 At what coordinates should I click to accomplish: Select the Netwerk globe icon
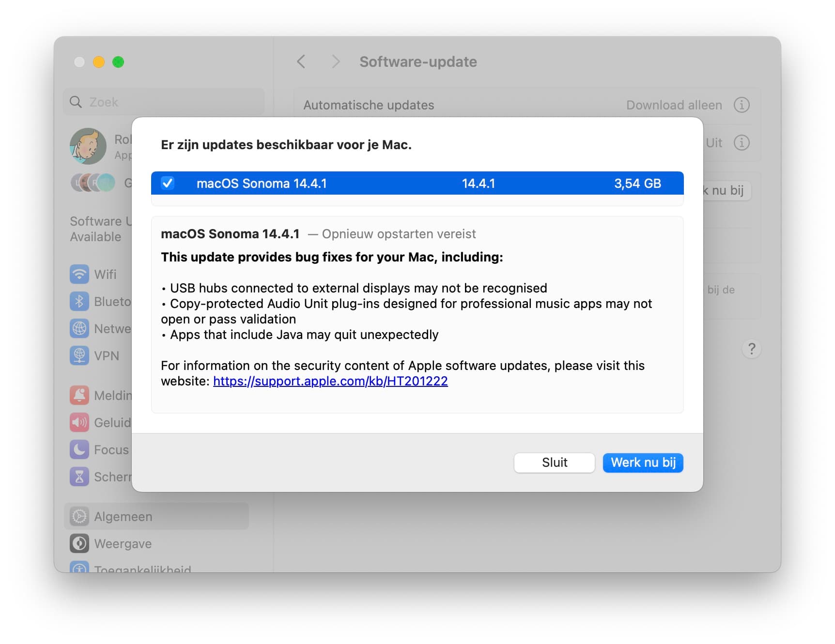coord(79,328)
